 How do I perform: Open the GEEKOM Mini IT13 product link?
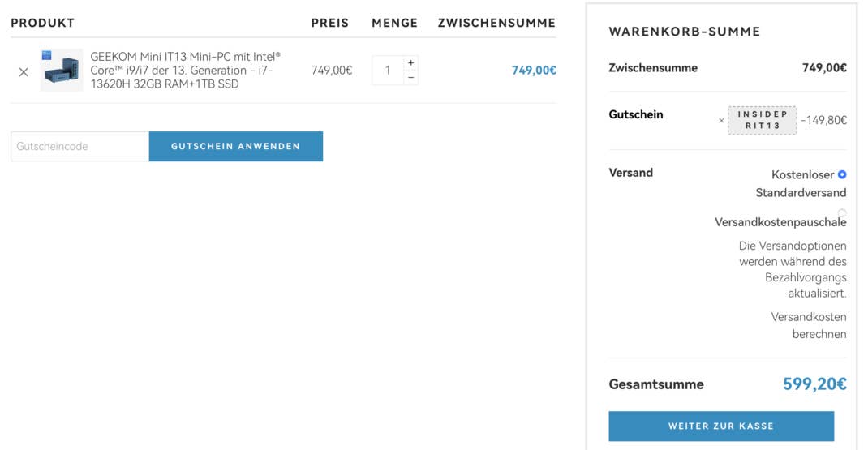tap(186, 71)
